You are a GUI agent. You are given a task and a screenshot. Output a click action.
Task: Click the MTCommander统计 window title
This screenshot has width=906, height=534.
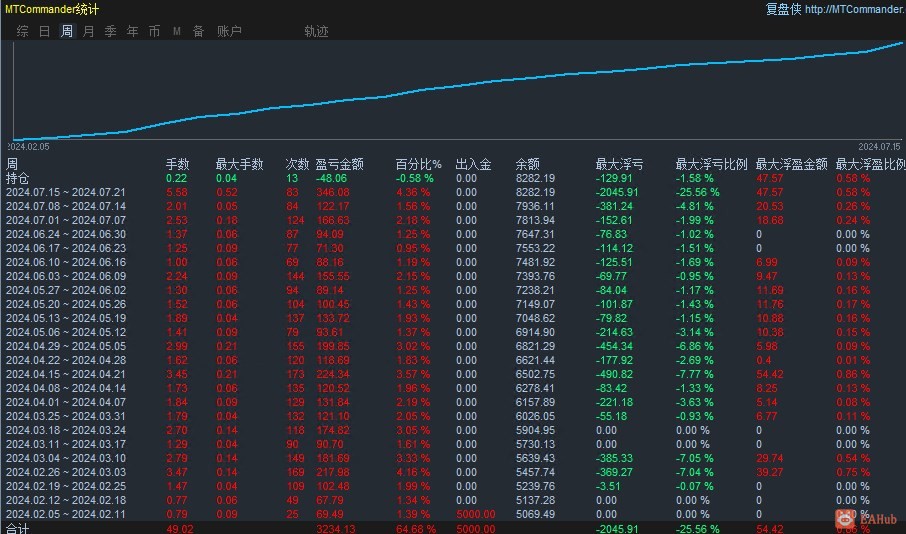(51, 9)
